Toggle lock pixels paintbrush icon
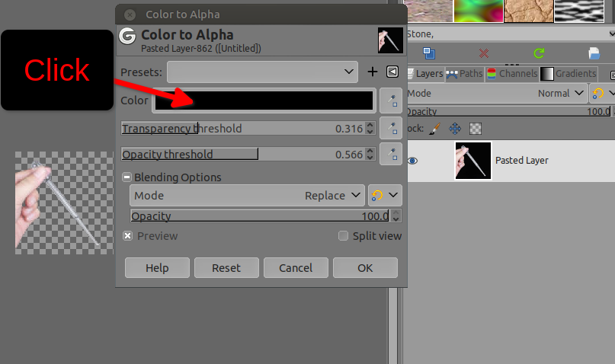 (434, 129)
